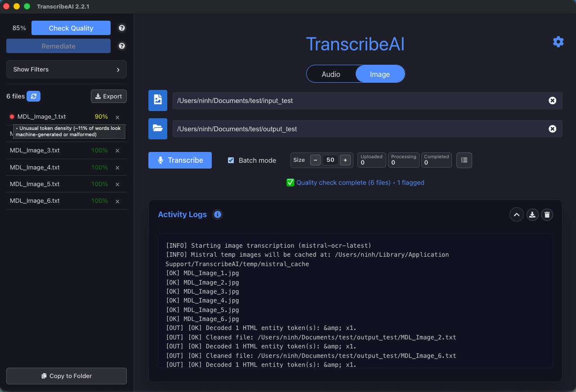Image resolution: width=576 pixels, height=392 pixels.
Task: Expand the Show Filters section
Action: 67,69
